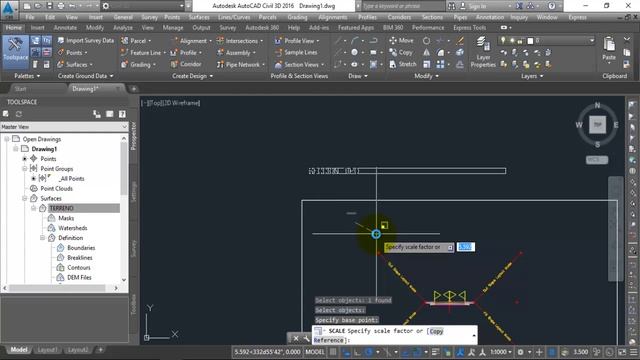Viewport: 640px width, 360px height.
Task: Click the WCS label below ViewCube
Action: [x=597, y=160]
